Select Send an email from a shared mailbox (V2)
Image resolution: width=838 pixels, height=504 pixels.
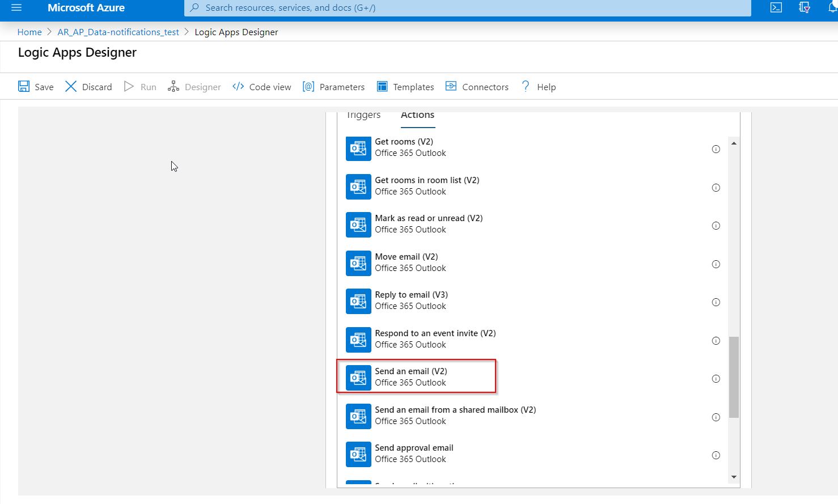tap(533, 417)
